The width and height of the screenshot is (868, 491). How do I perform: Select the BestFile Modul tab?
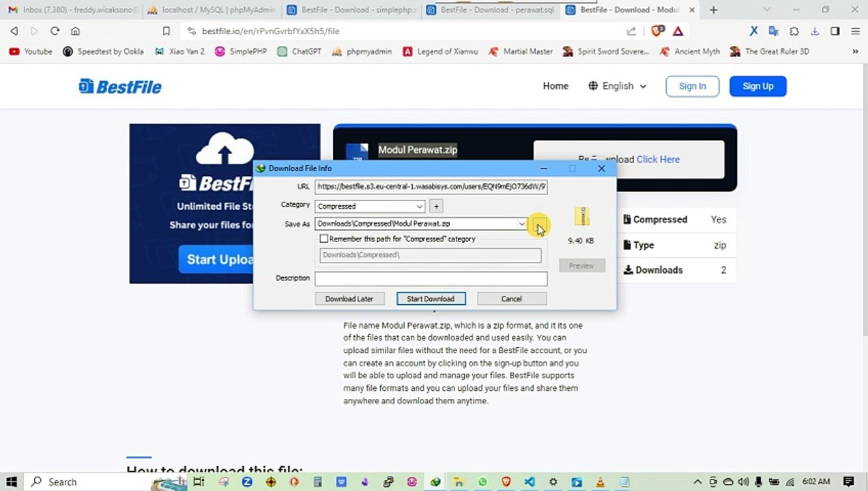pyautogui.click(x=630, y=10)
